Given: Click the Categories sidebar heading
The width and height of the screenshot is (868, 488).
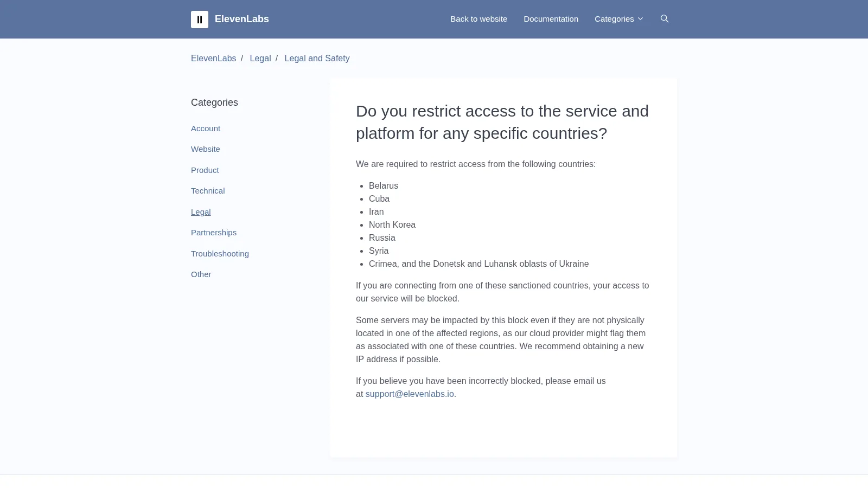Looking at the screenshot, I should click(x=214, y=102).
